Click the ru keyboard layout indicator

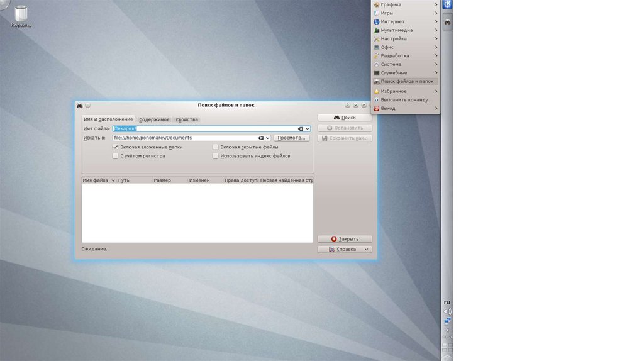click(x=447, y=303)
